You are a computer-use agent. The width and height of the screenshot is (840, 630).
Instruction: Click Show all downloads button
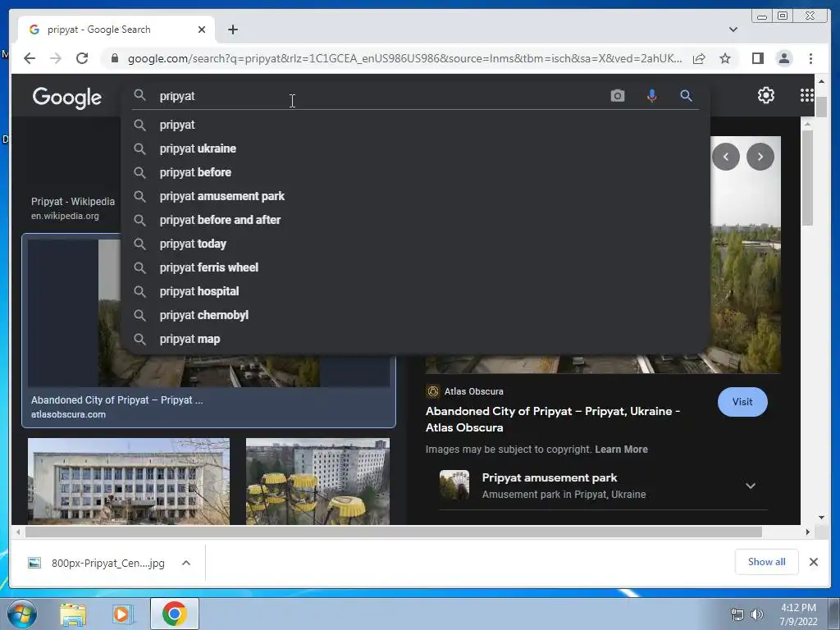tap(767, 562)
